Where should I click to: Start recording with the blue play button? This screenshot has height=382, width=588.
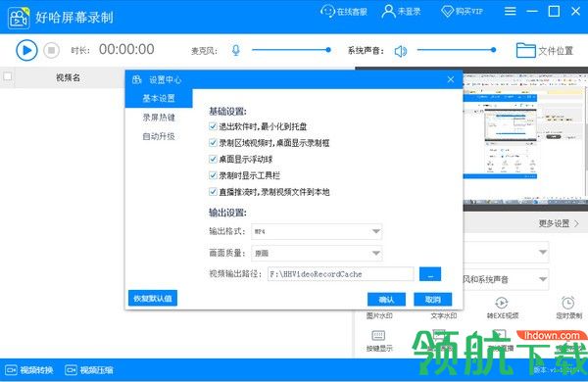pos(26,50)
